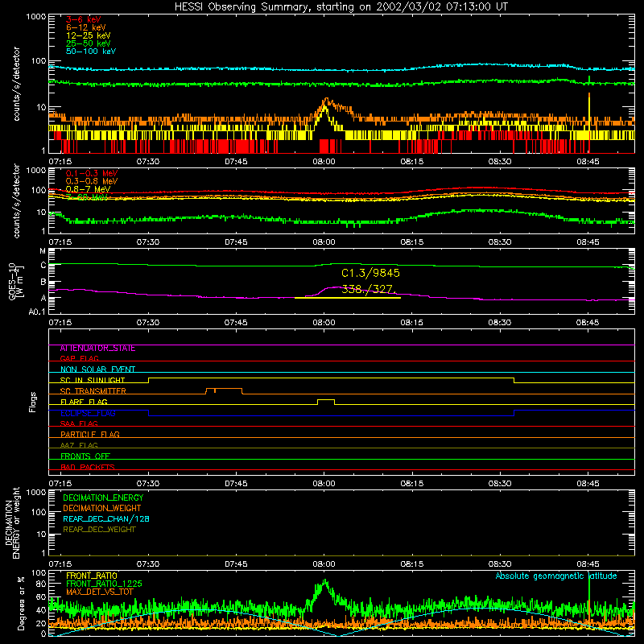The height and width of the screenshot is (644, 644).
Task: Click the REAR_DEC_CHAN/128 legend label
Action: tap(106, 518)
